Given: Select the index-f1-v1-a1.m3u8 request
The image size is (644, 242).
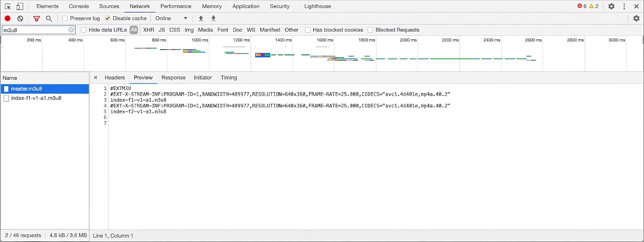Looking at the screenshot, I should tap(45, 98).
